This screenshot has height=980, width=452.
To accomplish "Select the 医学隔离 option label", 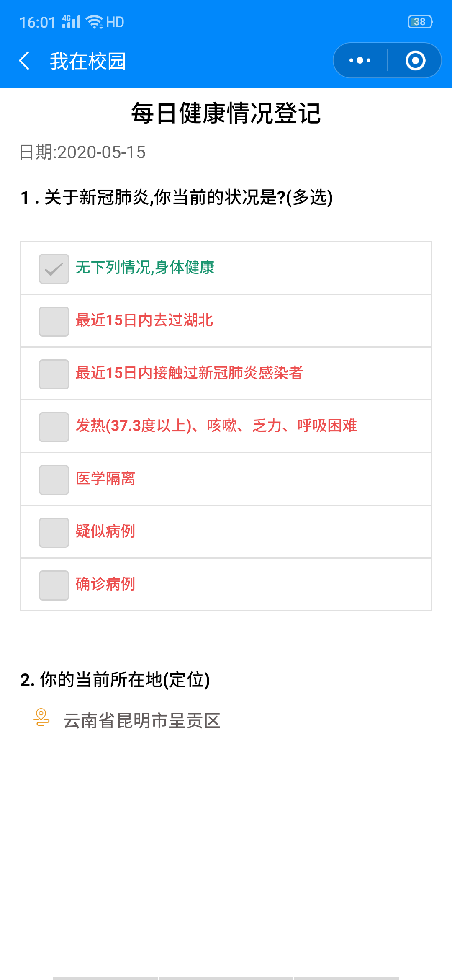I will pos(105,479).
